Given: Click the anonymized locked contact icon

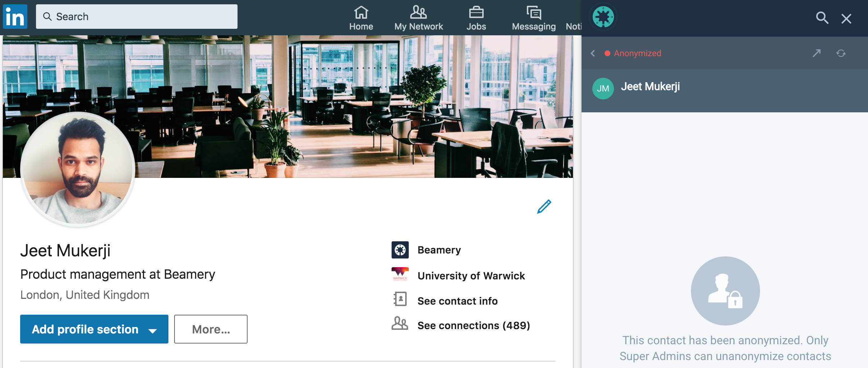Looking at the screenshot, I should pyautogui.click(x=725, y=291).
